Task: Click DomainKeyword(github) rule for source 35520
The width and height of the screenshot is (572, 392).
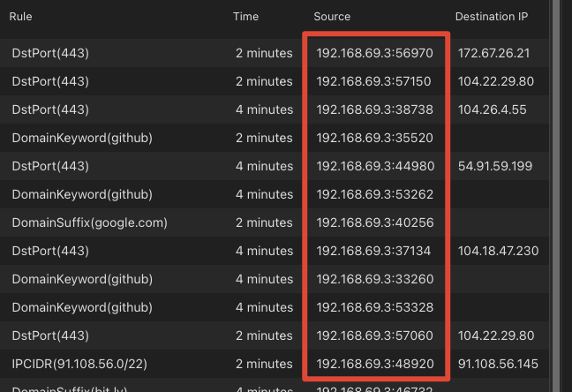Action: click(x=82, y=138)
